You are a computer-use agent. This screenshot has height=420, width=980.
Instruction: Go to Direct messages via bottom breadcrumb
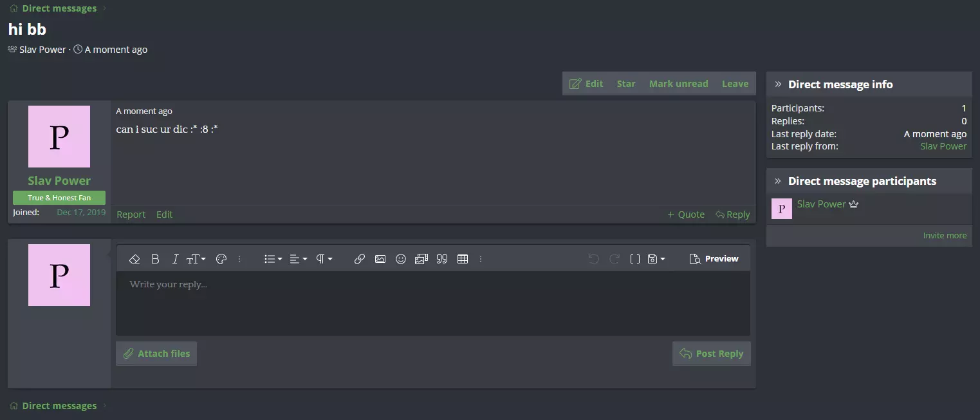[59, 406]
